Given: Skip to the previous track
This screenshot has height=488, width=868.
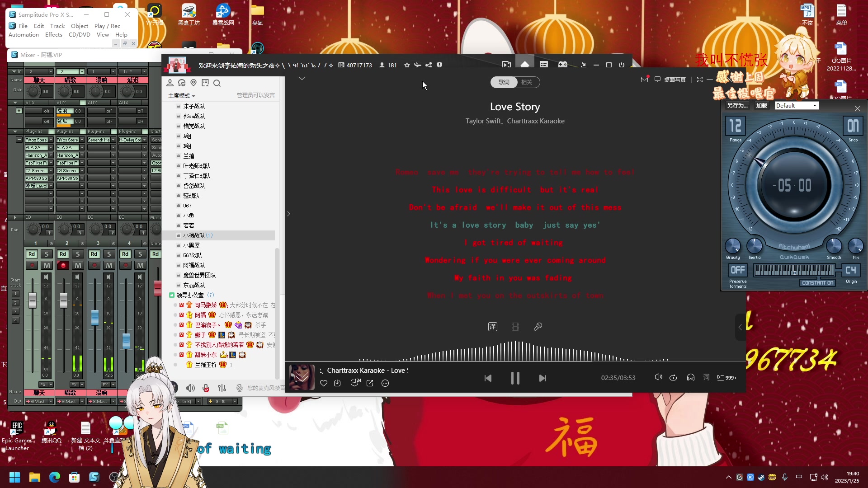Looking at the screenshot, I should (x=488, y=378).
